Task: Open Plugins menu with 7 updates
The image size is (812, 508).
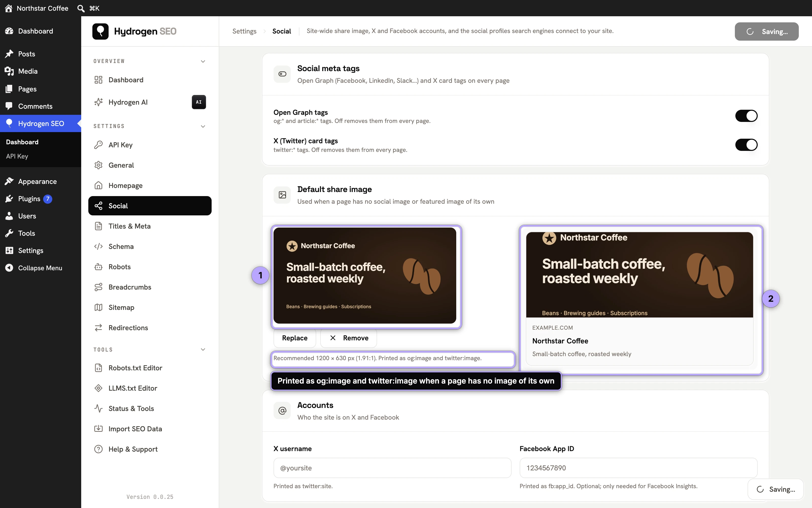Action: (x=41, y=199)
